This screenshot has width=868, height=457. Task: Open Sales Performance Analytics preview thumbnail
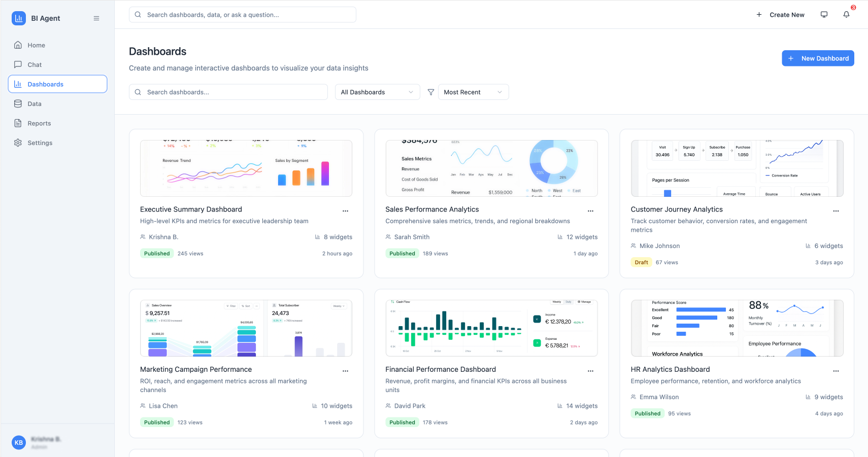point(491,168)
